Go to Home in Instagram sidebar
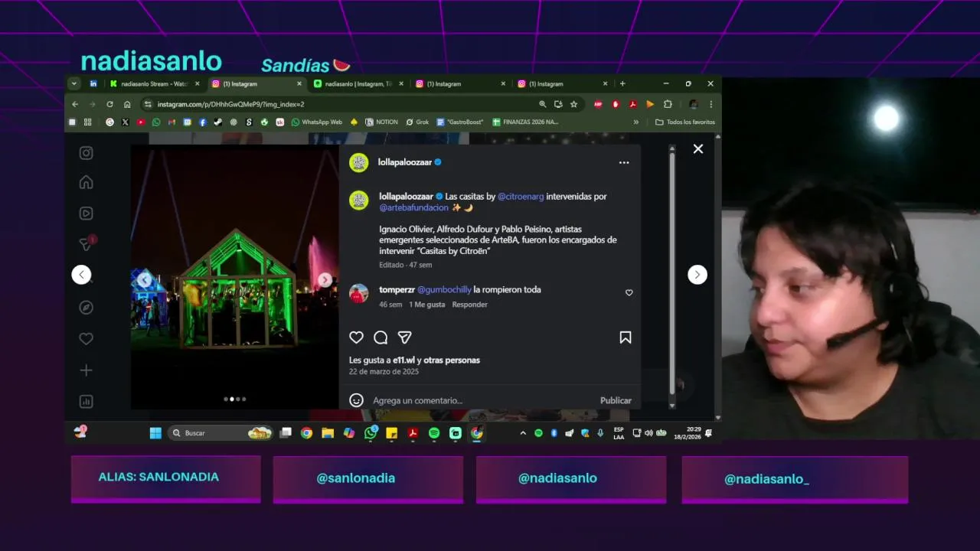Viewport: 980px width, 551px height. tap(87, 182)
